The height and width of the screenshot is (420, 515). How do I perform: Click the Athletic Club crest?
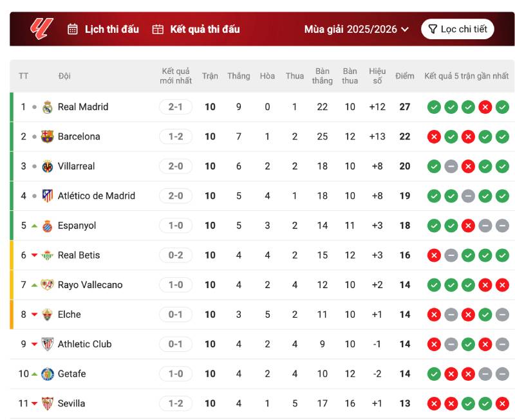tap(47, 344)
